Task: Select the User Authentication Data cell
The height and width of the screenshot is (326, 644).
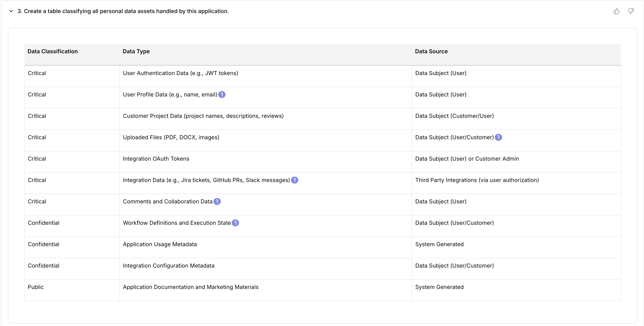Action: click(180, 73)
